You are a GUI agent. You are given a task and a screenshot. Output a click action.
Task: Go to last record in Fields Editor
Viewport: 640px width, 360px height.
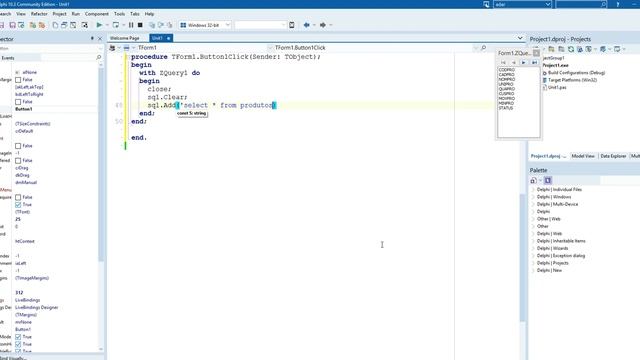(534, 62)
